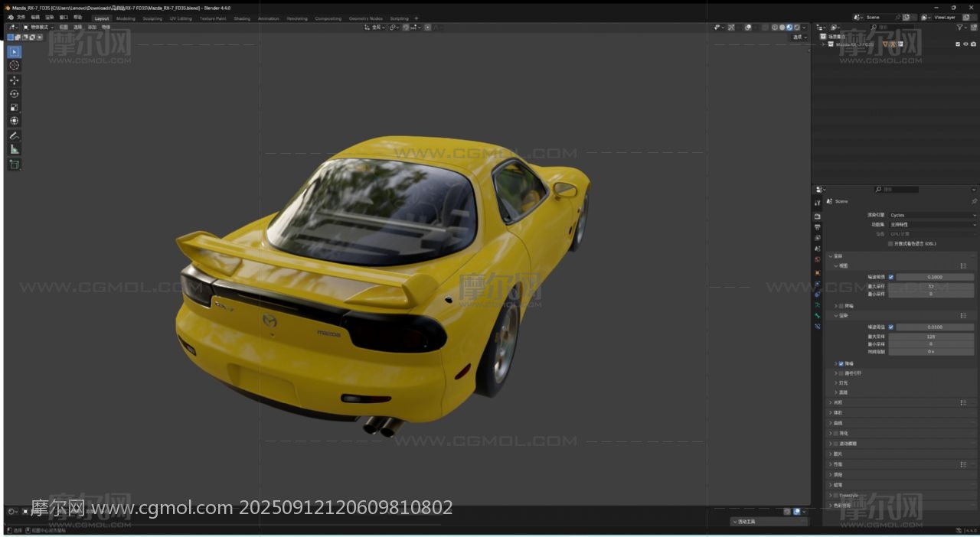
Task: Pick the Rotate tool
Action: [x=14, y=94]
